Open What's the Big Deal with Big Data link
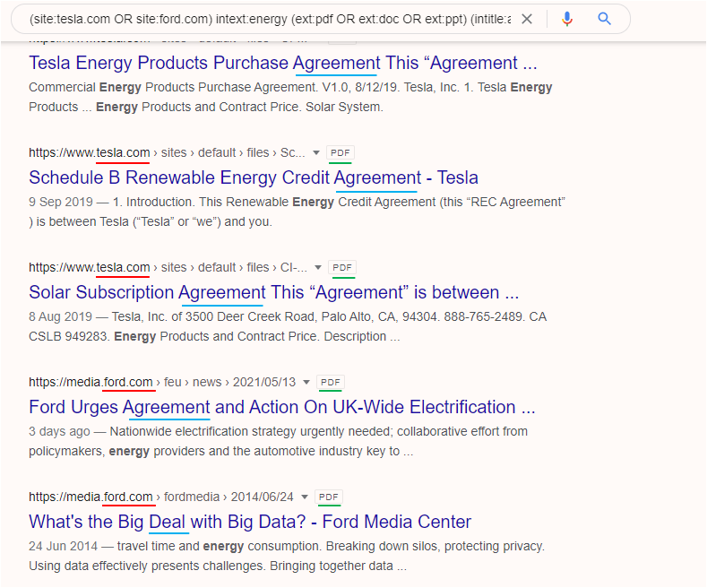The height and width of the screenshot is (588, 707). 250,522
